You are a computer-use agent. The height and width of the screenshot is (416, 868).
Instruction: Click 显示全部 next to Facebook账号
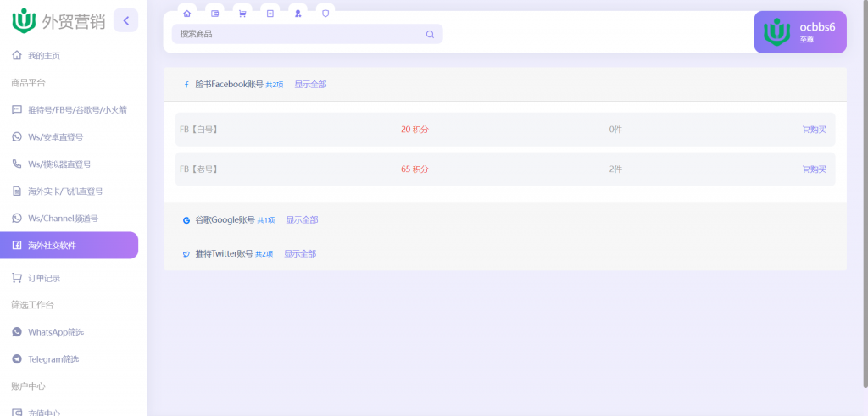point(310,85)
